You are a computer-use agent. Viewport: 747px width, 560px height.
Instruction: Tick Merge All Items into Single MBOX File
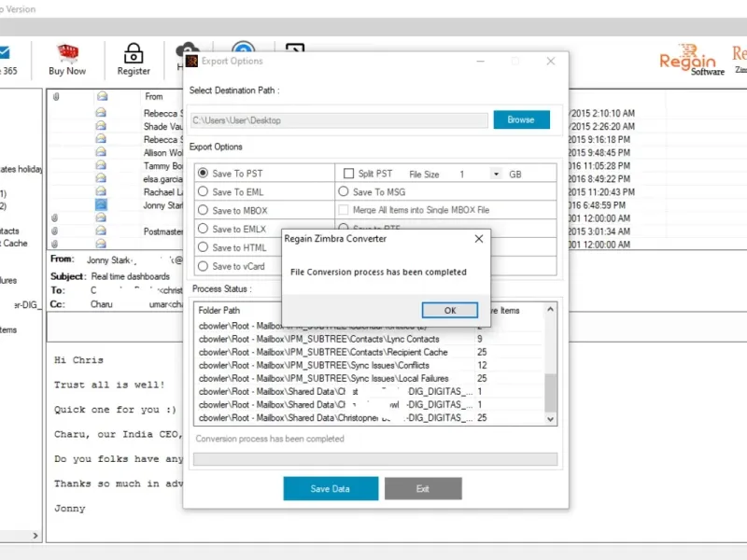343,209
